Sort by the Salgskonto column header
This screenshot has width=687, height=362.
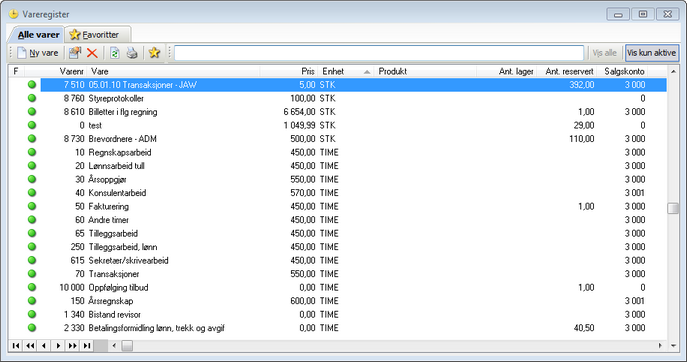click(x=622, y=71)
